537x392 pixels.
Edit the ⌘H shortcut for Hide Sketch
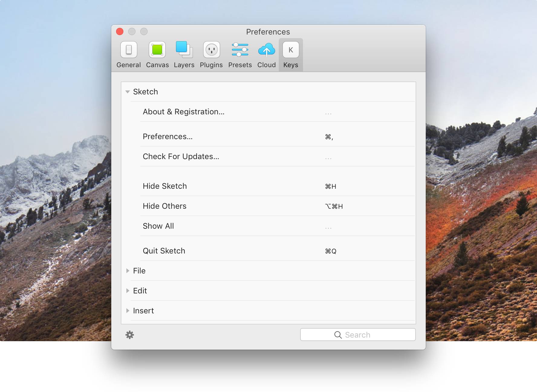pyautogui.click(x=330, y=186)
